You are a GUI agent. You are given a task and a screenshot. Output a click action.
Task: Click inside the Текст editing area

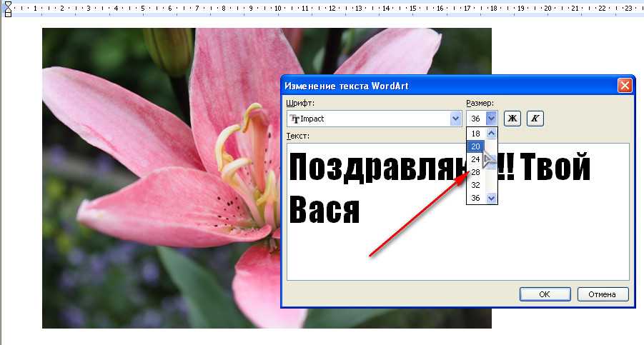tap(457, 243)
